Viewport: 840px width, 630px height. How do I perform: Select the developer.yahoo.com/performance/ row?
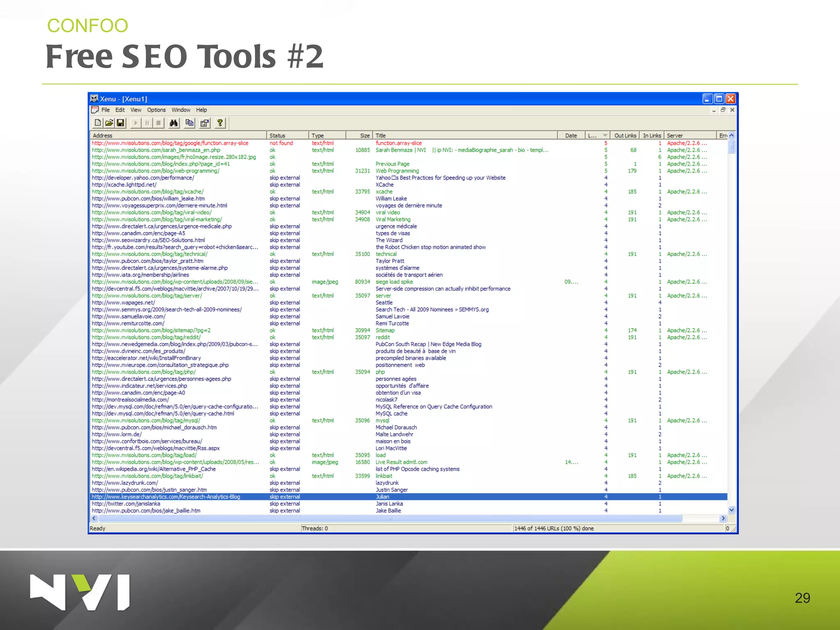point(409,178)
